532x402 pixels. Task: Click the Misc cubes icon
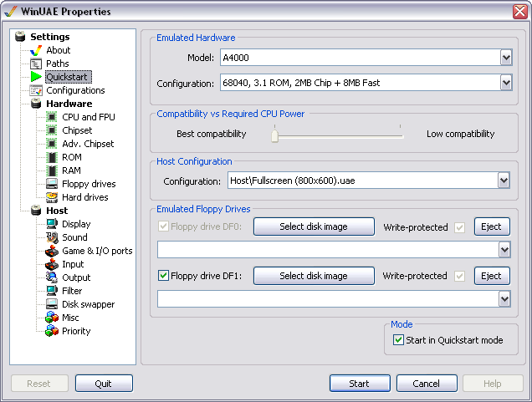[52, 318]
